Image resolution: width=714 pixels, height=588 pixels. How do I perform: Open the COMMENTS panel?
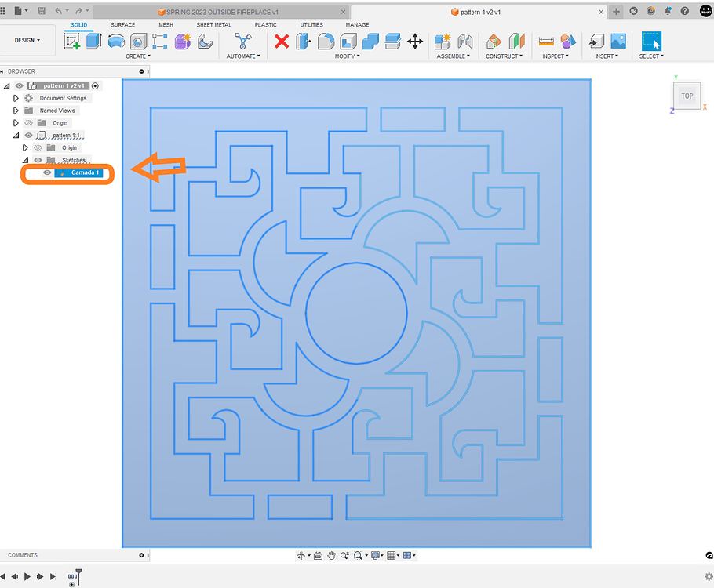[x=24, y=554]
